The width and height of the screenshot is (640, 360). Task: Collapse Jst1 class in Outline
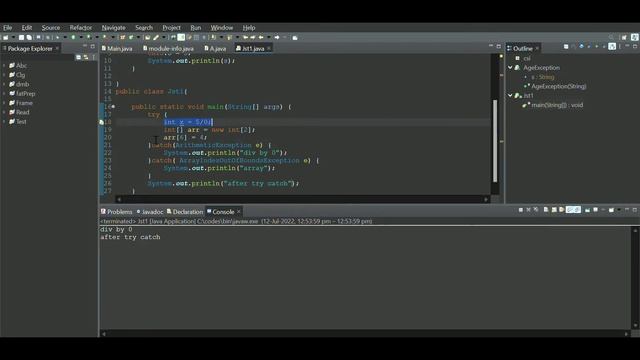coord(510,95)
